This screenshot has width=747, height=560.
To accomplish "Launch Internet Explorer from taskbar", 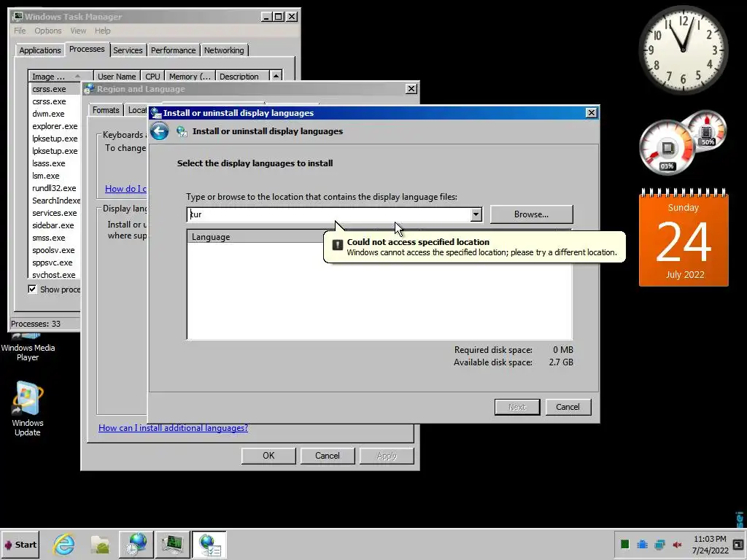I will (64, 545).
